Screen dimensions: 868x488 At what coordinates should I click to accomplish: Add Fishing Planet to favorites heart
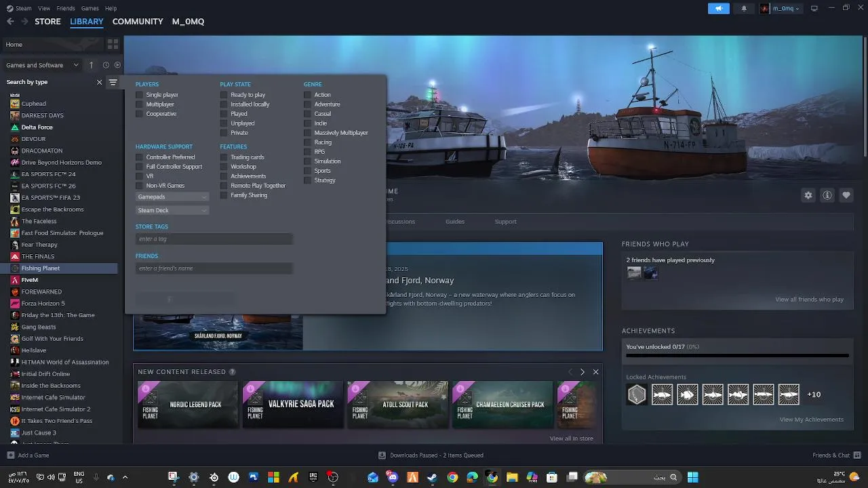[x=846, y=195]
